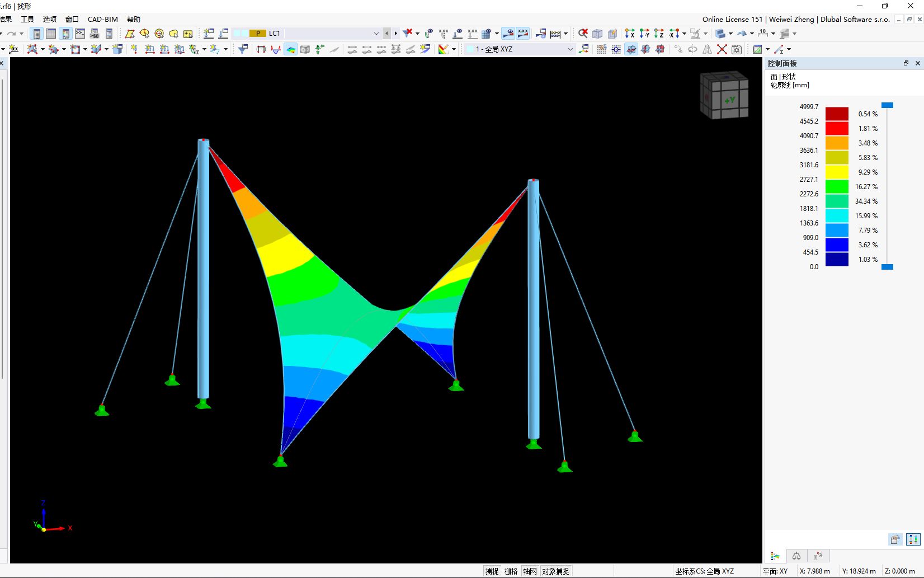Expand the -X view direction dropdown arrow
The height and width of the screenshot is (578, 924).
[685, 34]
